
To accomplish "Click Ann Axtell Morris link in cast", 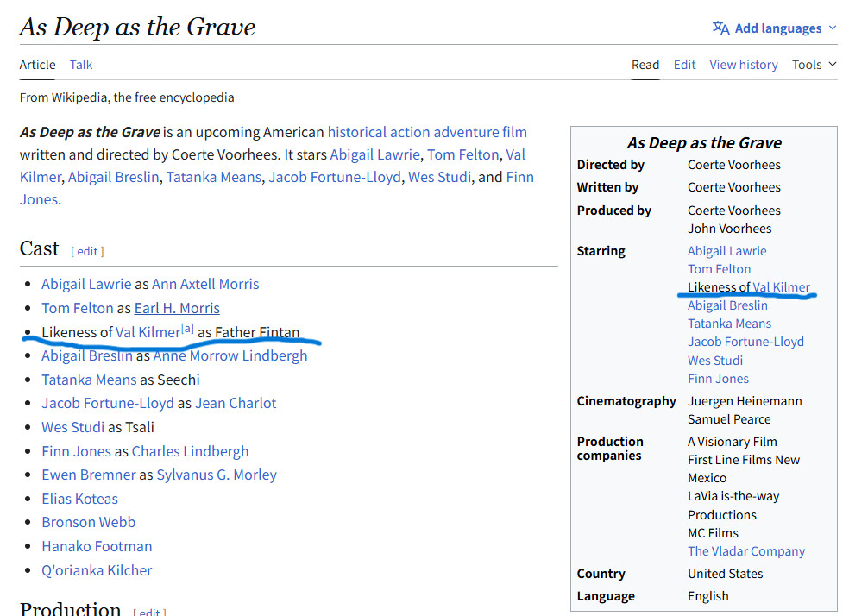I will [205, 284].
